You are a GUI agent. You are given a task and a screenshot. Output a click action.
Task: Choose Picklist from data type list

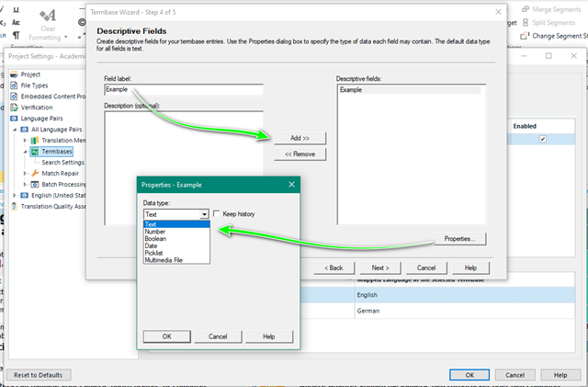click(156, 253)
